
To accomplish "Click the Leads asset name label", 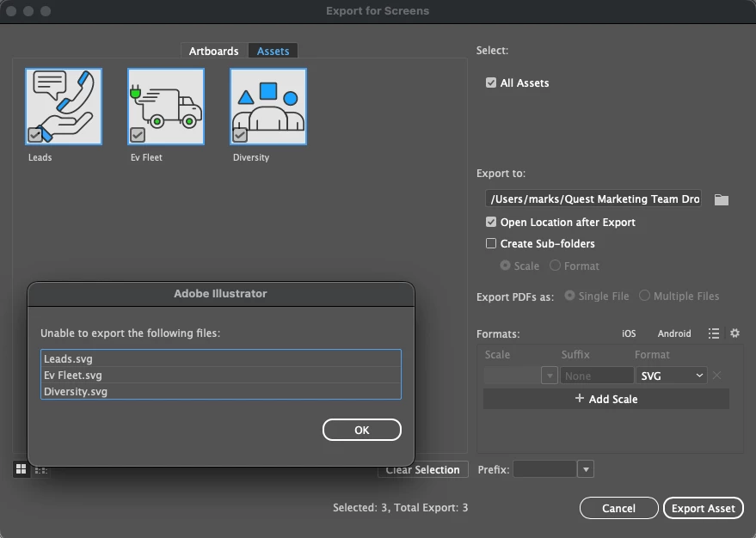I will (40, 157).
